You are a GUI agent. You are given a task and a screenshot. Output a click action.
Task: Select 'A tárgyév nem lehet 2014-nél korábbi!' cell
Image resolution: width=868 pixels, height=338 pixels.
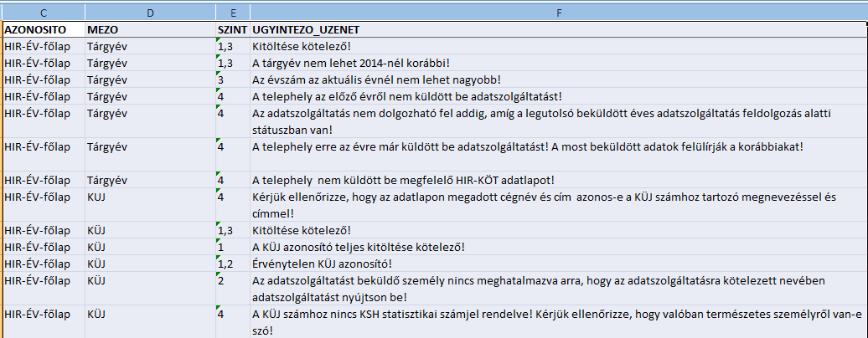(x=559, y=63)
